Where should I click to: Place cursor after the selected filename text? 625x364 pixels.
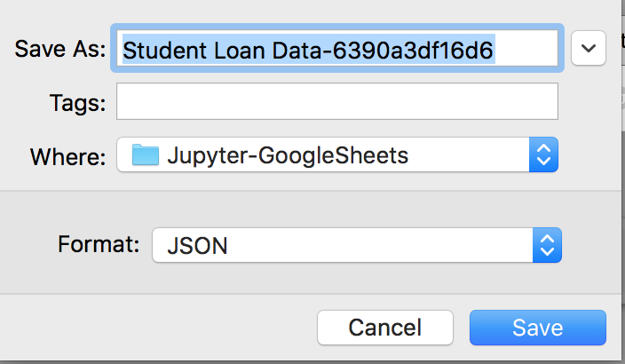tap(526, 50)
